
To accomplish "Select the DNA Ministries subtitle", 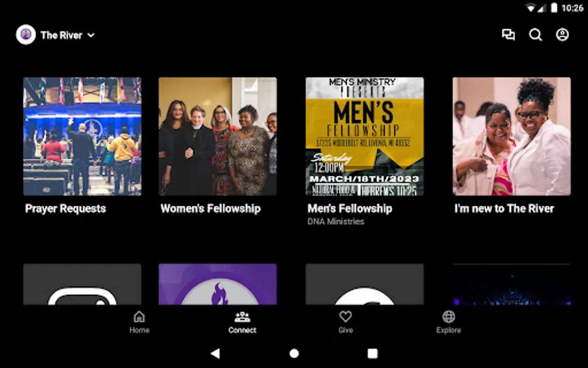I will click(336, 222).
